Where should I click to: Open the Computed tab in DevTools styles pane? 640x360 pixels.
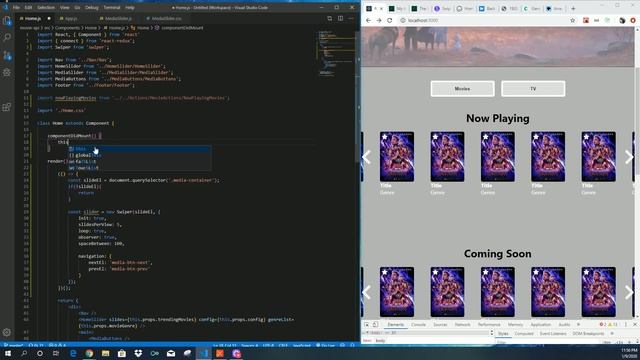coord(524,333)
